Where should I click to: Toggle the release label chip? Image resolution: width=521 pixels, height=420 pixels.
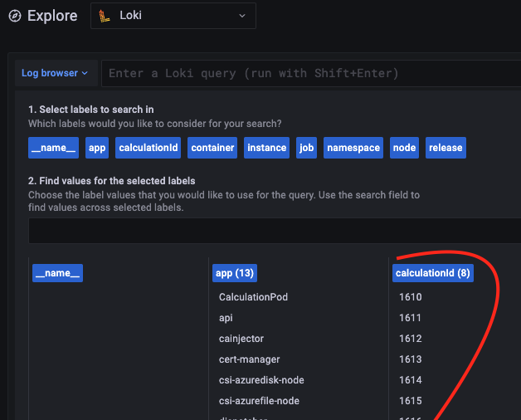446,148
